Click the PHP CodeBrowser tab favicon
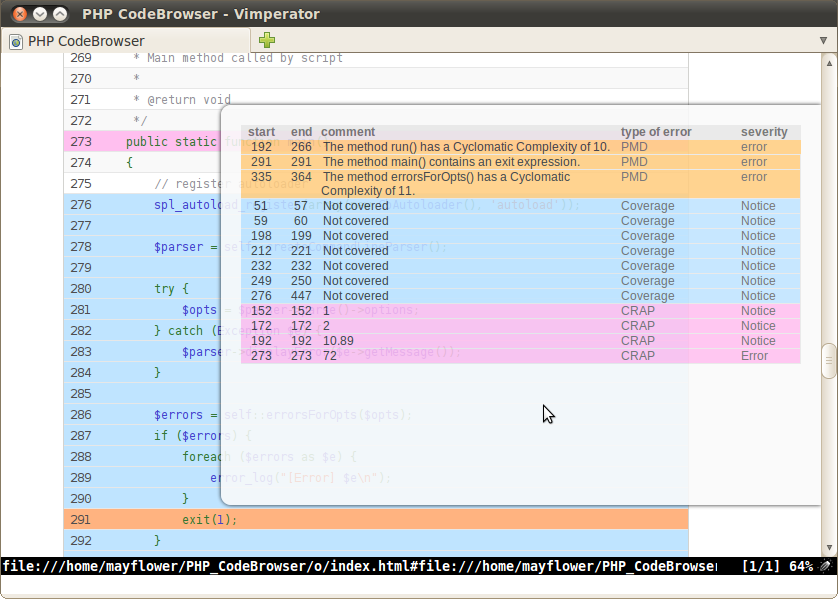The height and width of the screenshot is (599, 838). pyautogui.click(x=16, y=42)
